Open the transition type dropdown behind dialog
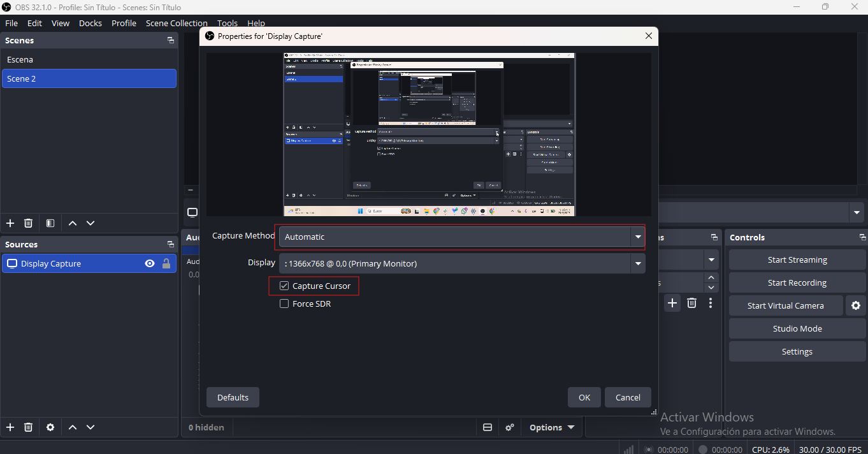The image size is (868, 454). 711,260
